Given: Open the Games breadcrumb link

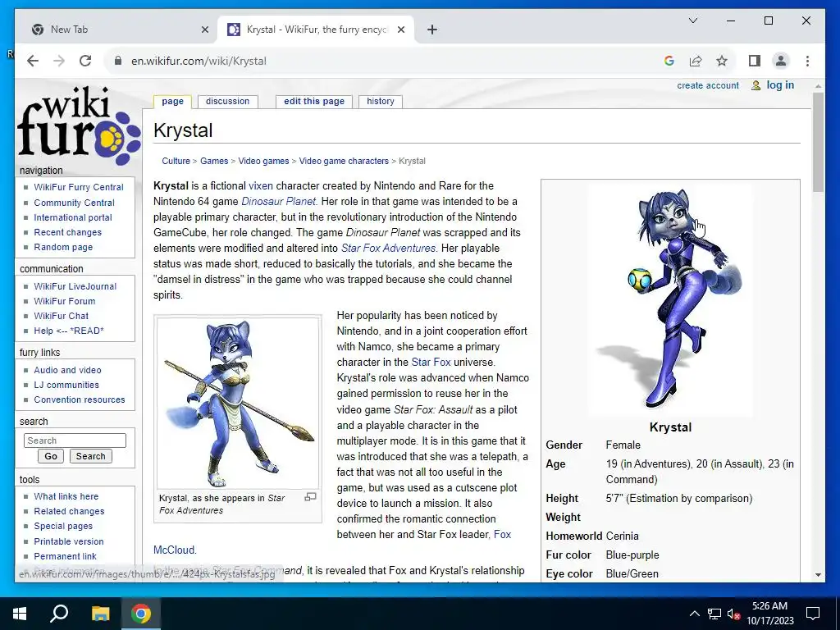Looking at the screenshot, I should 214,162.
